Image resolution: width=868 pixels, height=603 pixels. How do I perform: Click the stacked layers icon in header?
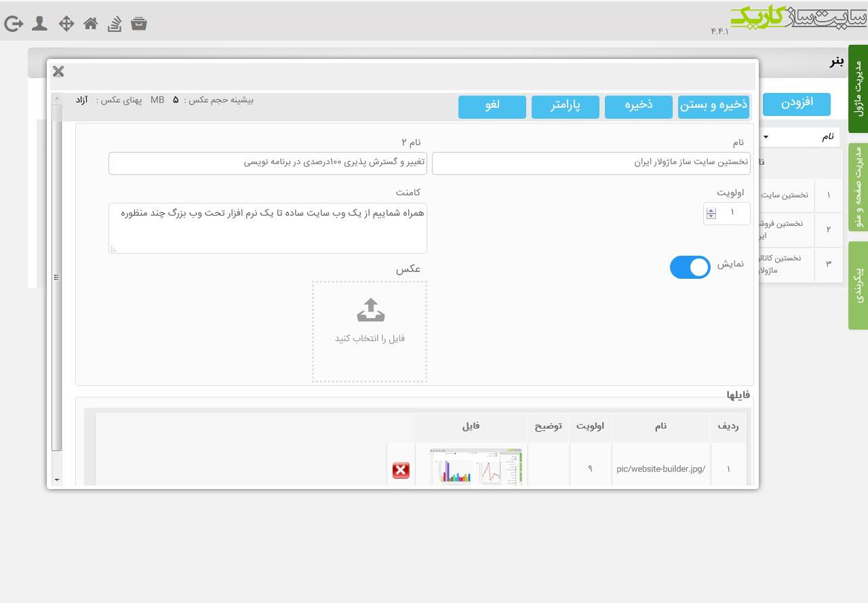pyautogui.click(x=115, y=24)
